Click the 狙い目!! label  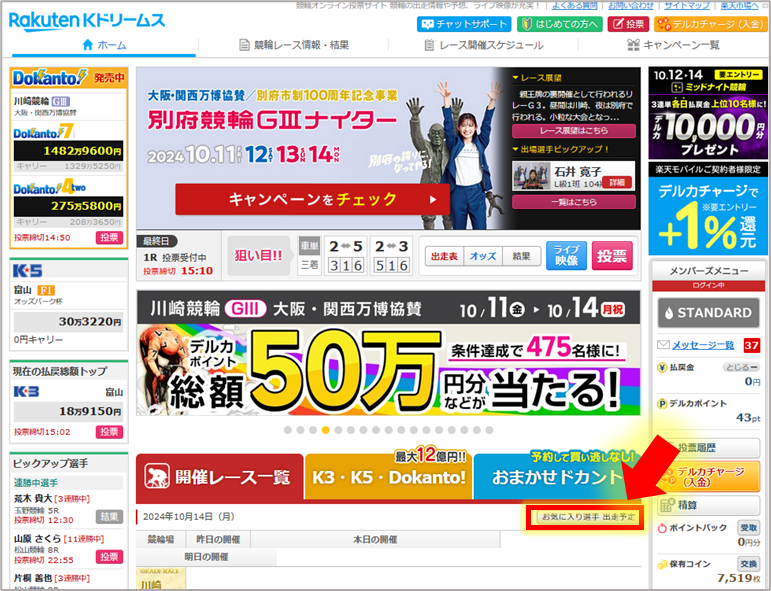click(x=258, y=256)
